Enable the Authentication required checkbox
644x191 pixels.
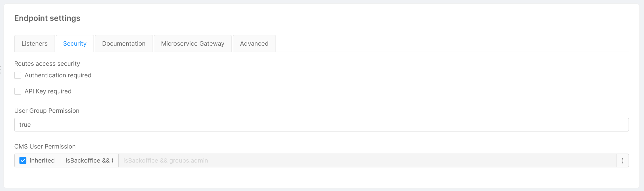coord(18,75)
